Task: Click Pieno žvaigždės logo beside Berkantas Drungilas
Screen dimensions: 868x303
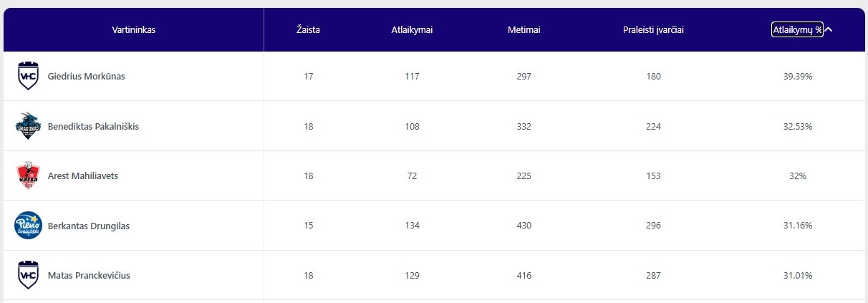Action: (28, 226)
